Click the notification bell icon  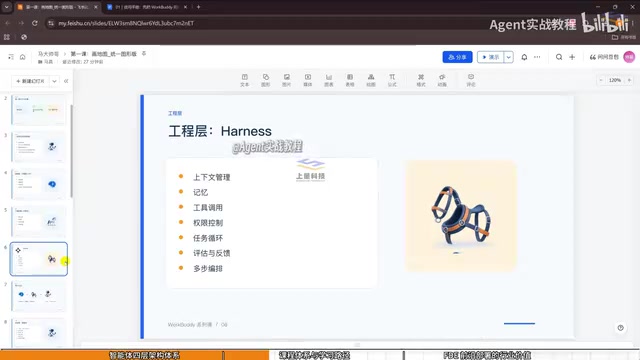pyautogui.click(x=524, y=57)
